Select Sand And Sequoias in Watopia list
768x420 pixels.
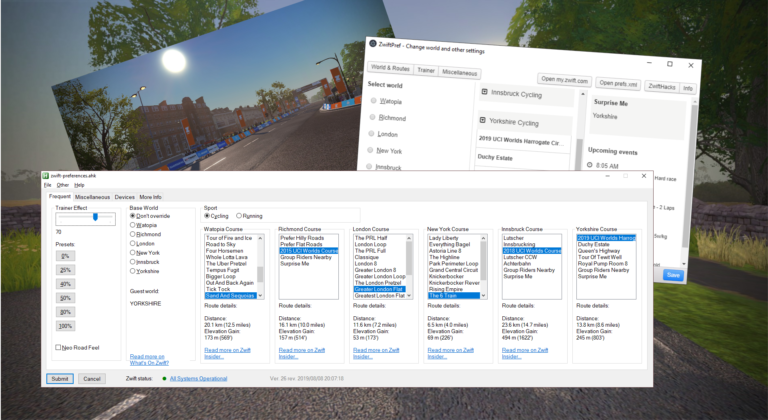[x=230, y=296]
